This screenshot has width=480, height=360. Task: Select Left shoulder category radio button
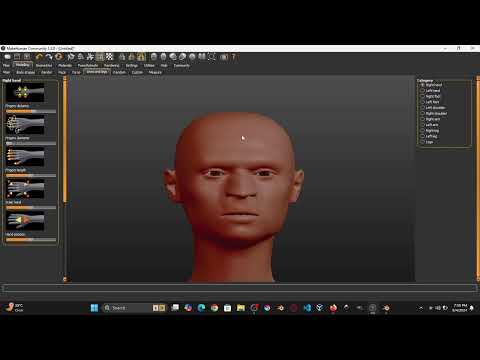click(x=423, y=108)
